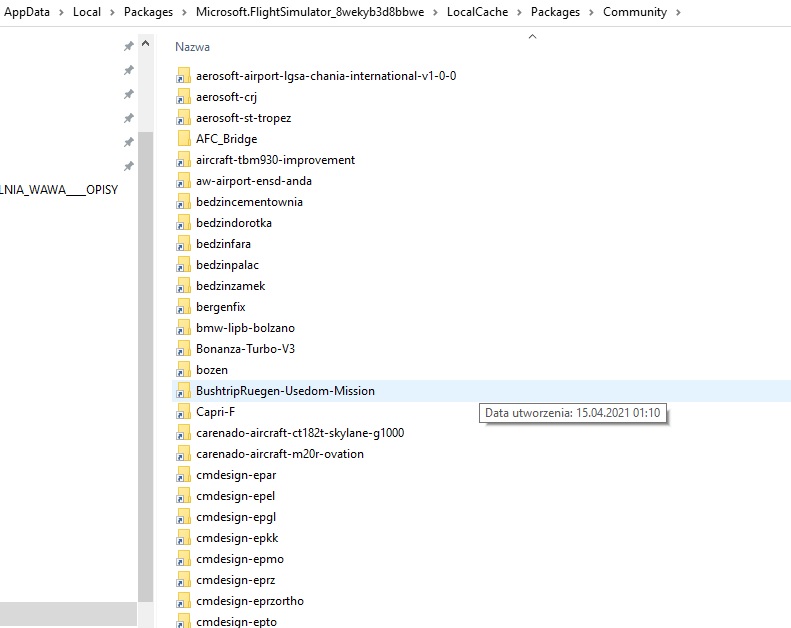Click the BushtripRuegen-Usedom-Mission folder icon
The width and height of the screenshot is (791, 628).
[183, 391]
